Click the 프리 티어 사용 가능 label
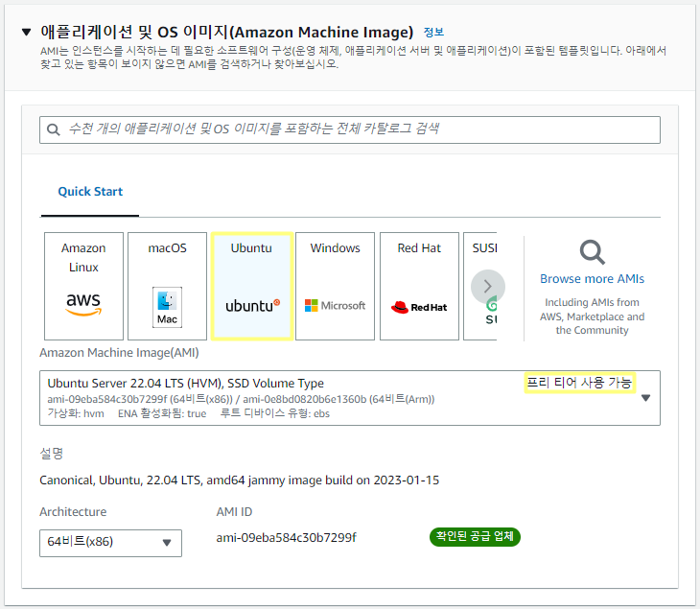The image size is (700, 609). pyautogui.click(x=579, y=383)
